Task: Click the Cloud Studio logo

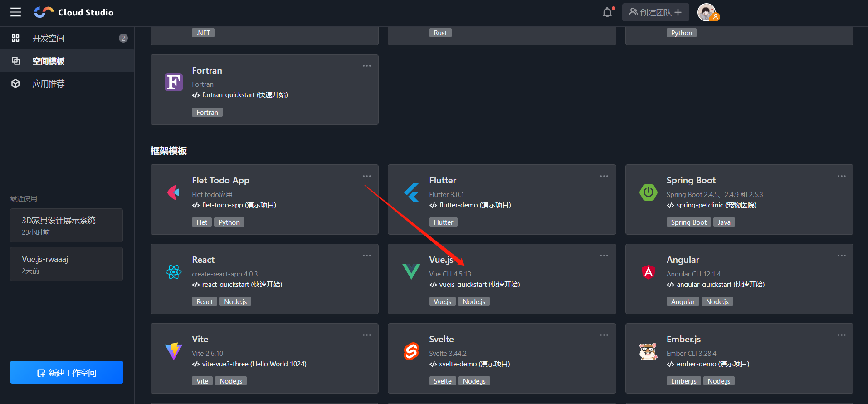Action: tap(74, 12)
